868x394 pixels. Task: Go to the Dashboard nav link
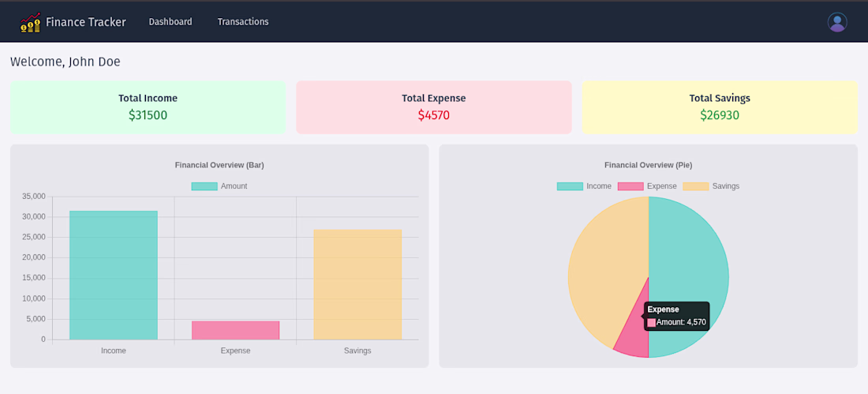pyautogui.click(x=170, y=21)
